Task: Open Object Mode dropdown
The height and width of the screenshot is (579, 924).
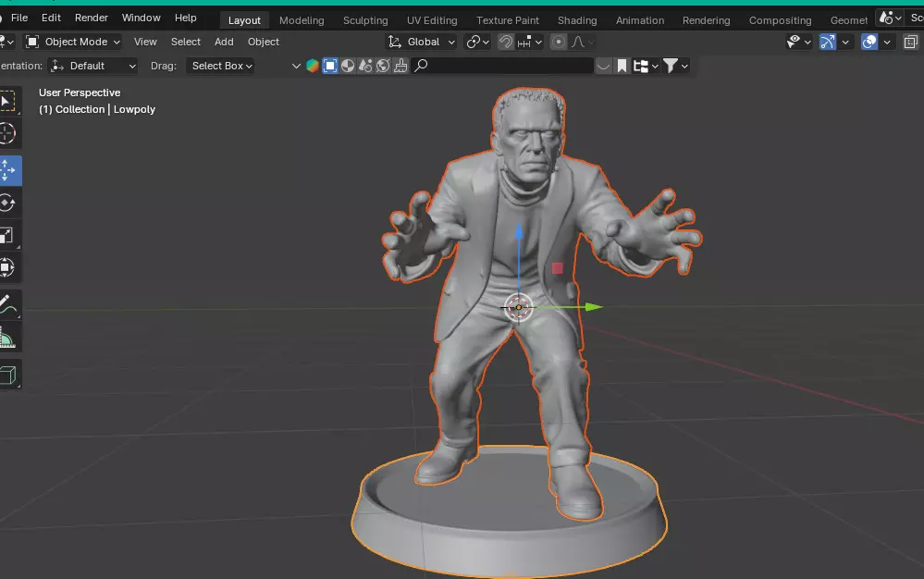Action: click(x=73, y=42)
